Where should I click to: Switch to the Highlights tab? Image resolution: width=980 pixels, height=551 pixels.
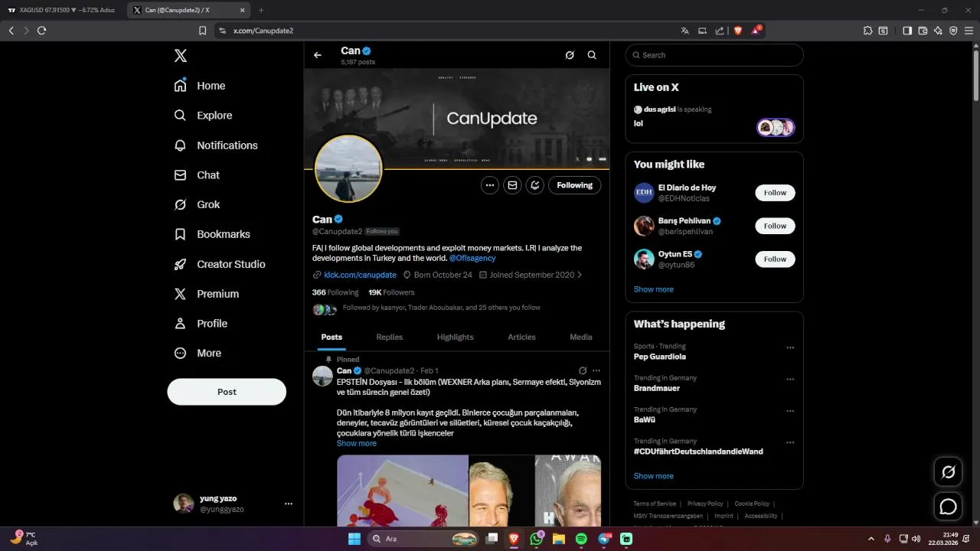456,337
